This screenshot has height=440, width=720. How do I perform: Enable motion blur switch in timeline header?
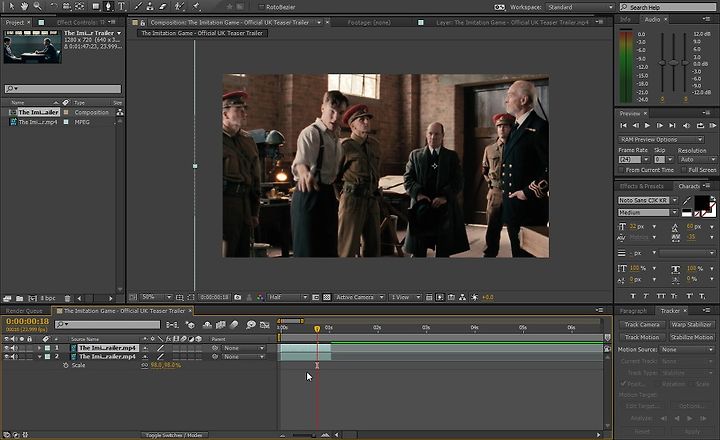[x=234, y=325]
